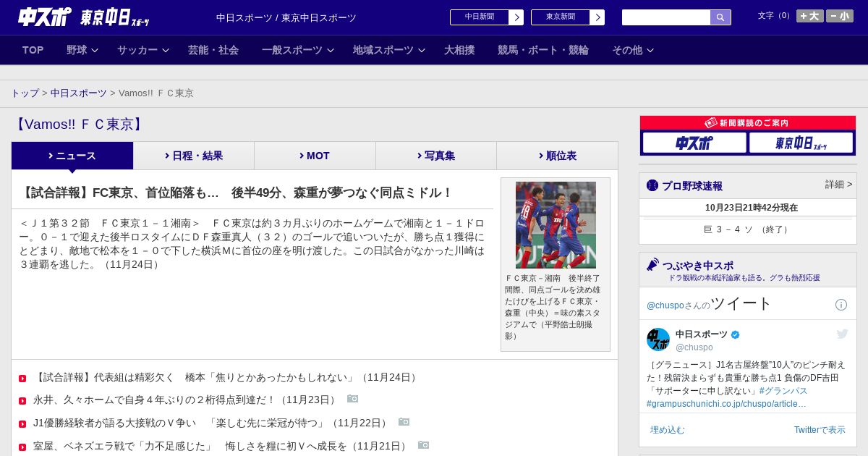Click red bullet icon beside 永井 article
The image size is (868, 456).
pyautogui.click(x=22, y=401)
